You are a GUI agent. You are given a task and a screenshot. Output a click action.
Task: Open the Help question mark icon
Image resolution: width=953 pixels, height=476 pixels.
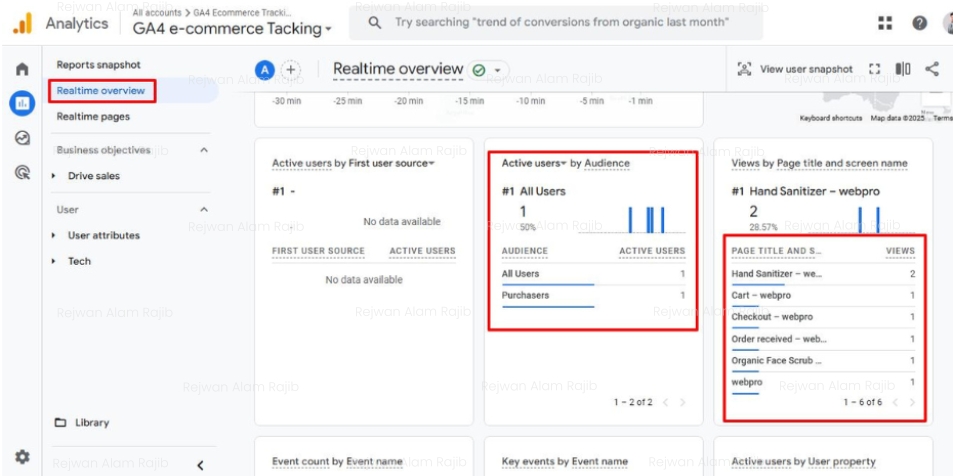(917, 23)
